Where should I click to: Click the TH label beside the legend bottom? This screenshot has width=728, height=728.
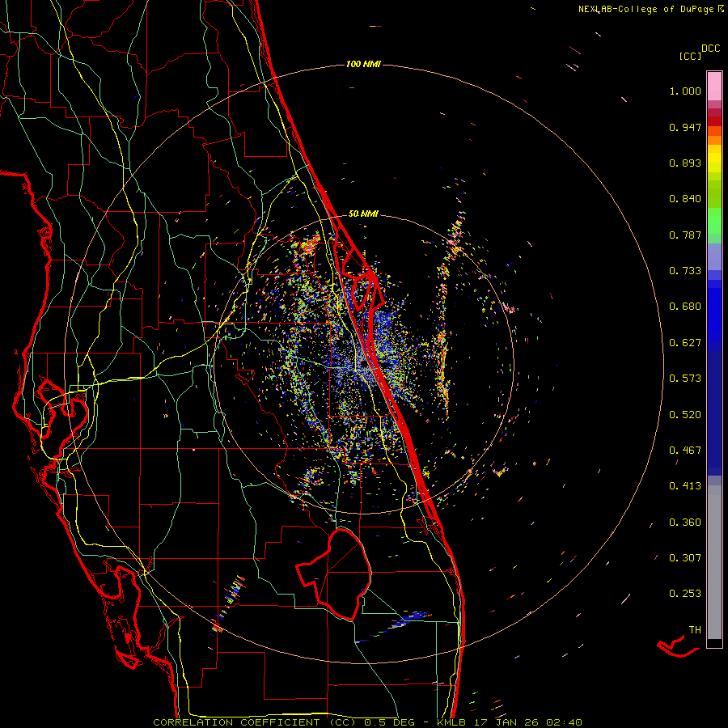694,629
